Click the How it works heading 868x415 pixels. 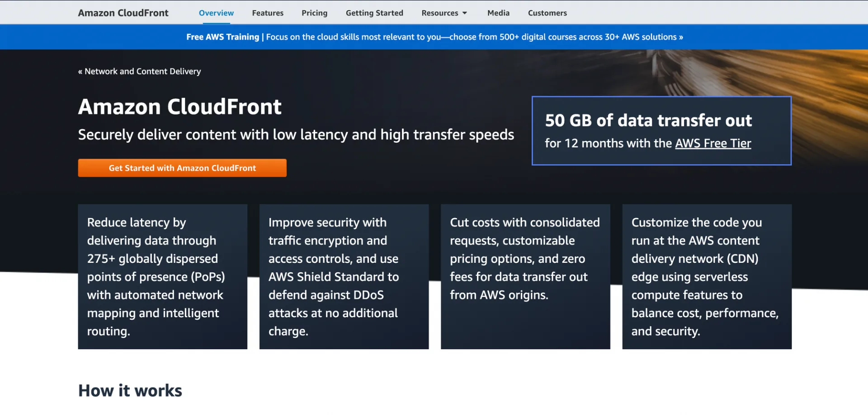pos(130,391)
